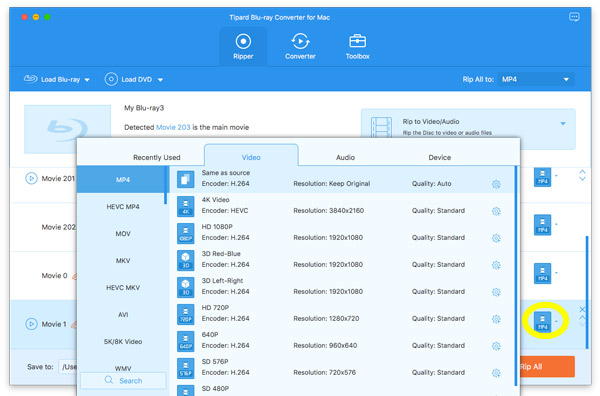Choose WMV in the format list
600x396 pixels.
pos(123,368)
